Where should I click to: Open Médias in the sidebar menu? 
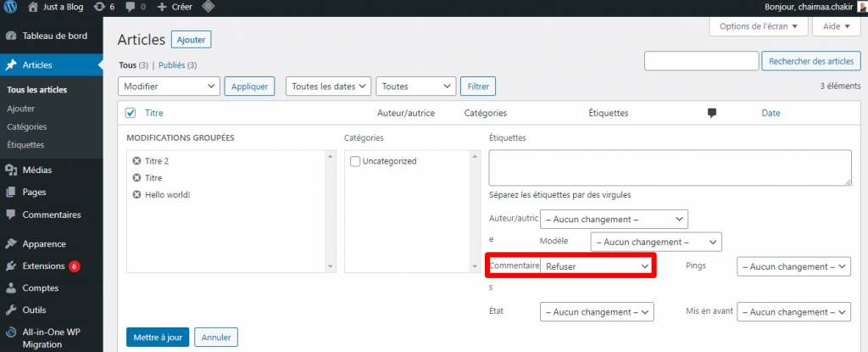click(x=36, y=170)
